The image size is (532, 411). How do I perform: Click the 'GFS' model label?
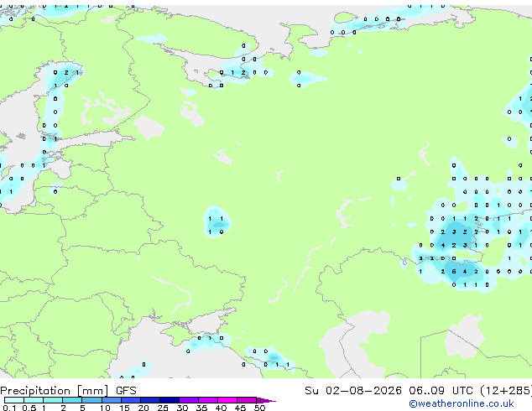click(x=126, y=391)
